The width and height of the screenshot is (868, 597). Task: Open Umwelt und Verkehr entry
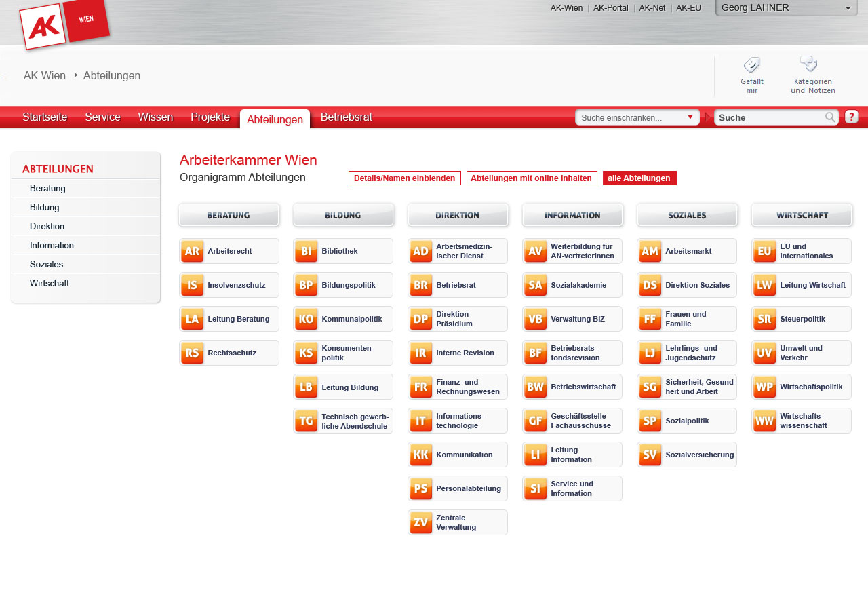coord(802,353)
